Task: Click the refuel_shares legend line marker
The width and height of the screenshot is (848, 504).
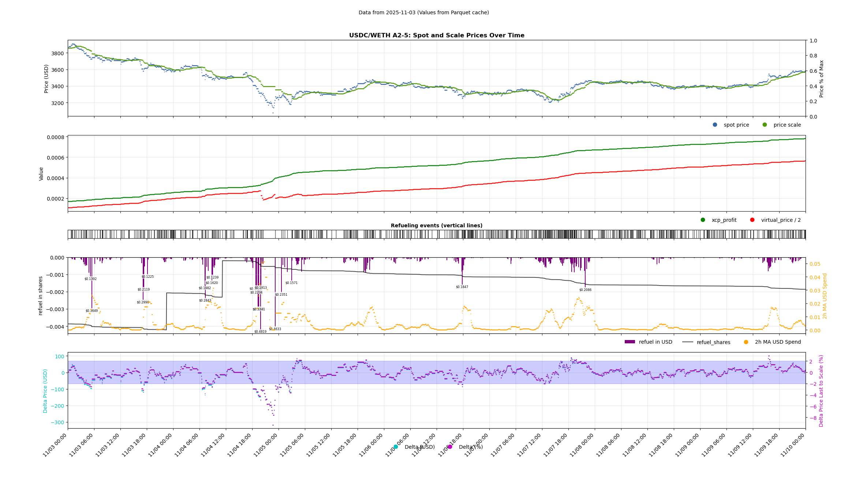Action: tap(688, 342)
